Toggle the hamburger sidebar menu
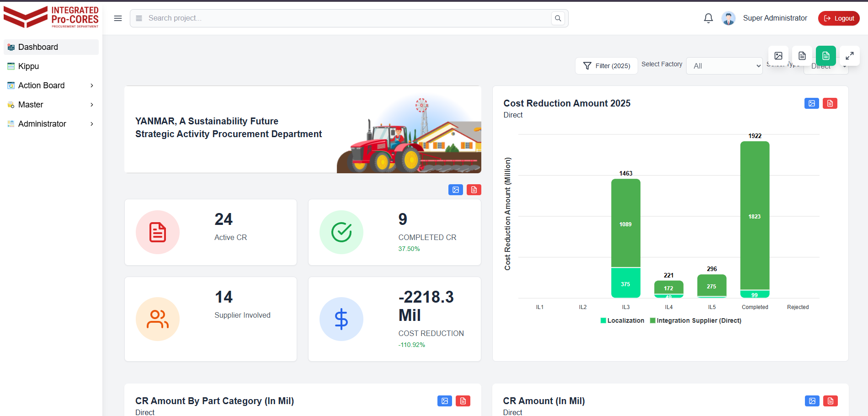 pos(118,18)
